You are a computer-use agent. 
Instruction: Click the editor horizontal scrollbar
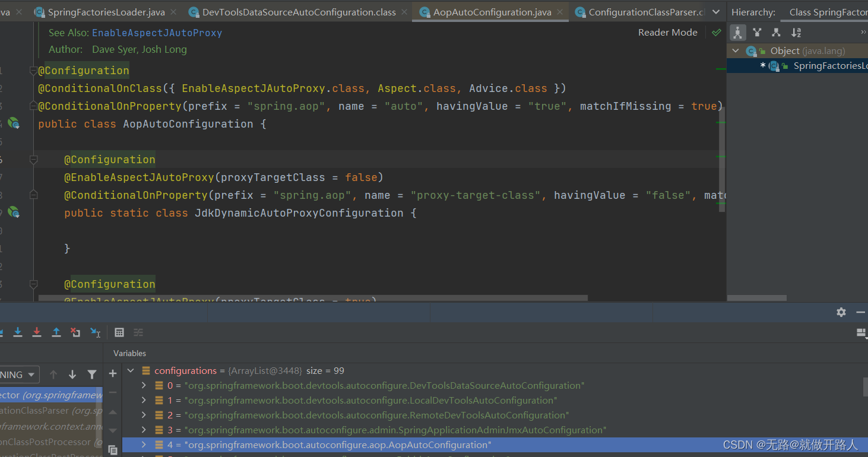coord(313,298)
